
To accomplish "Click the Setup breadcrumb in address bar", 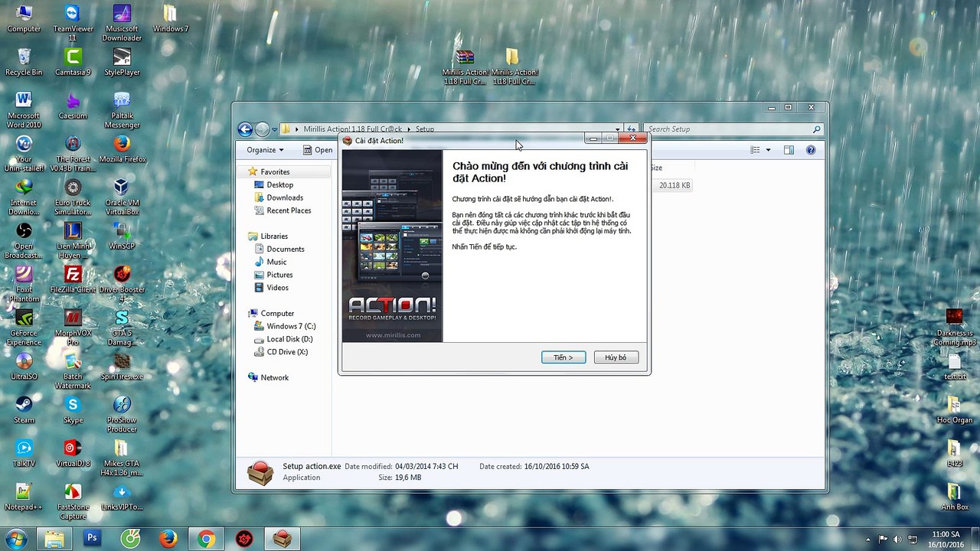I will tap(425, 129).
